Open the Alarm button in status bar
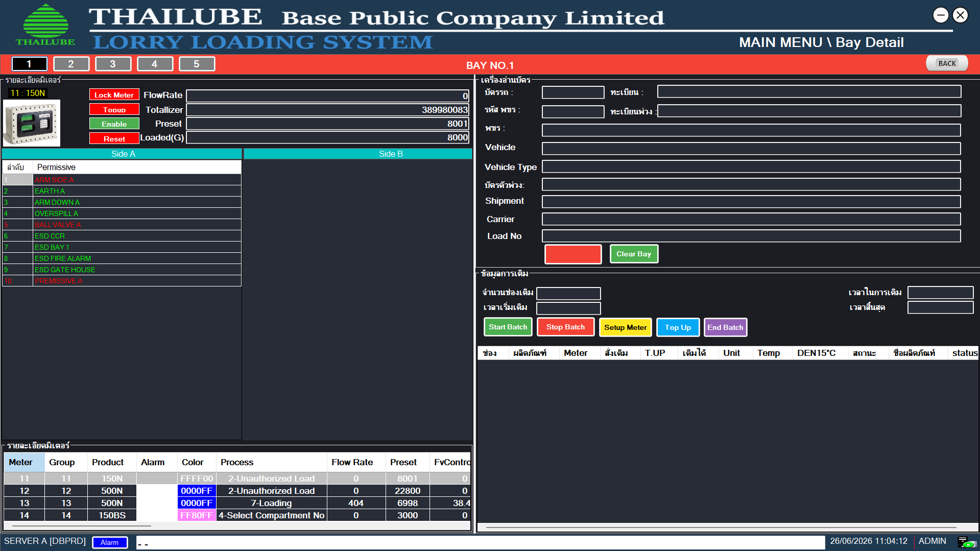 point(109,542)
